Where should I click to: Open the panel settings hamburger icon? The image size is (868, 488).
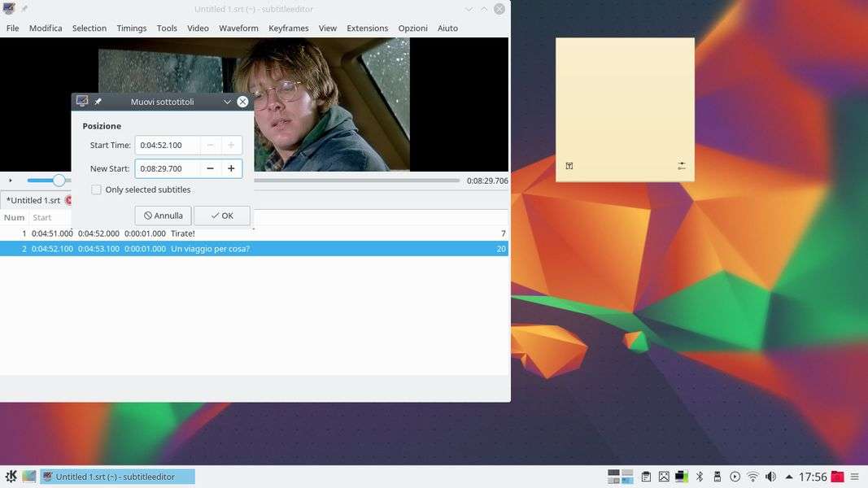pyautogui.click(x=855, y=477)
